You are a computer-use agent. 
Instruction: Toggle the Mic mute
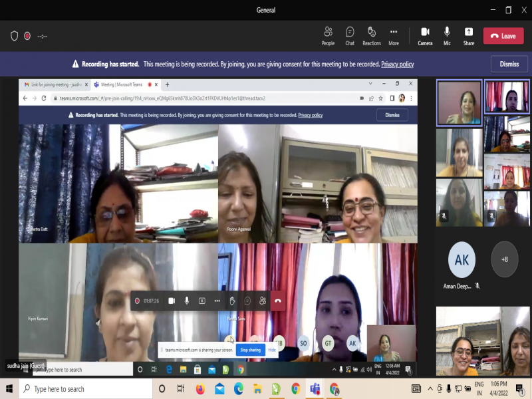(x=447, y=35)
